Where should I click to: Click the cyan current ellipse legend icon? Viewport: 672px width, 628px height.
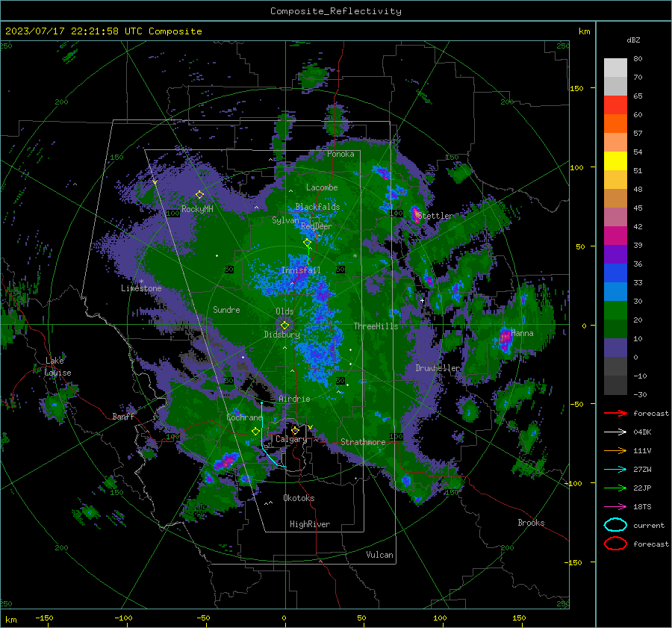point(615,525)
